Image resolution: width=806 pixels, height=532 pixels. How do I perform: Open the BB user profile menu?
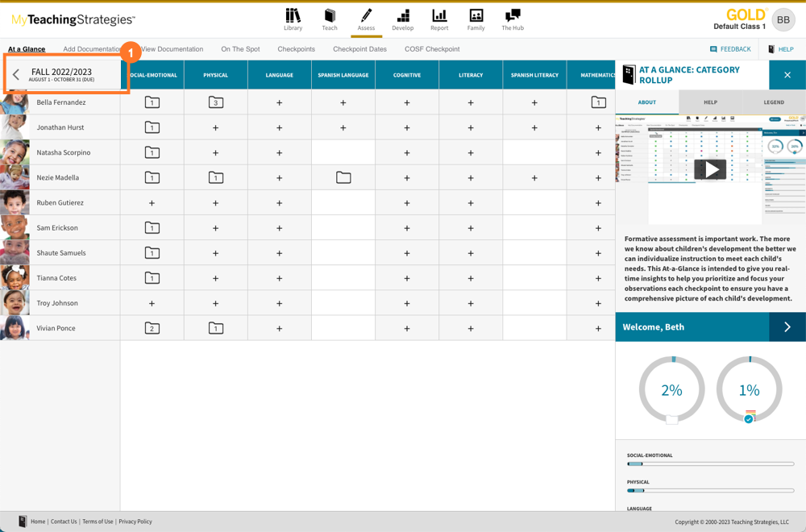(x=783, y=20)
